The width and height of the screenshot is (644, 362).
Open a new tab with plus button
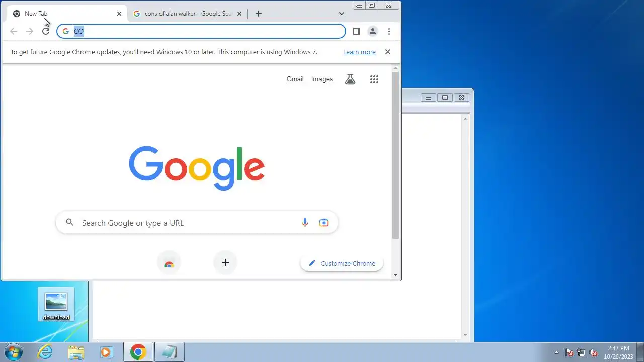pyautogui.click(x=259, y=14)
